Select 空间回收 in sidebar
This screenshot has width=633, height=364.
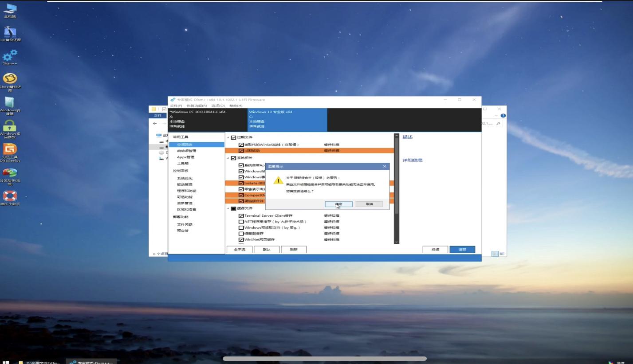coord(197,145)
